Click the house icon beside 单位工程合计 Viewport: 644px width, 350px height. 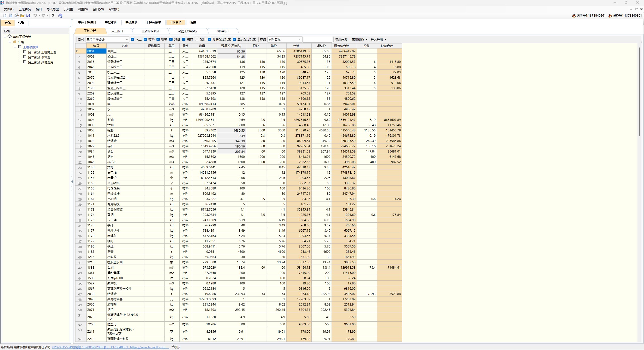(10, 37)
